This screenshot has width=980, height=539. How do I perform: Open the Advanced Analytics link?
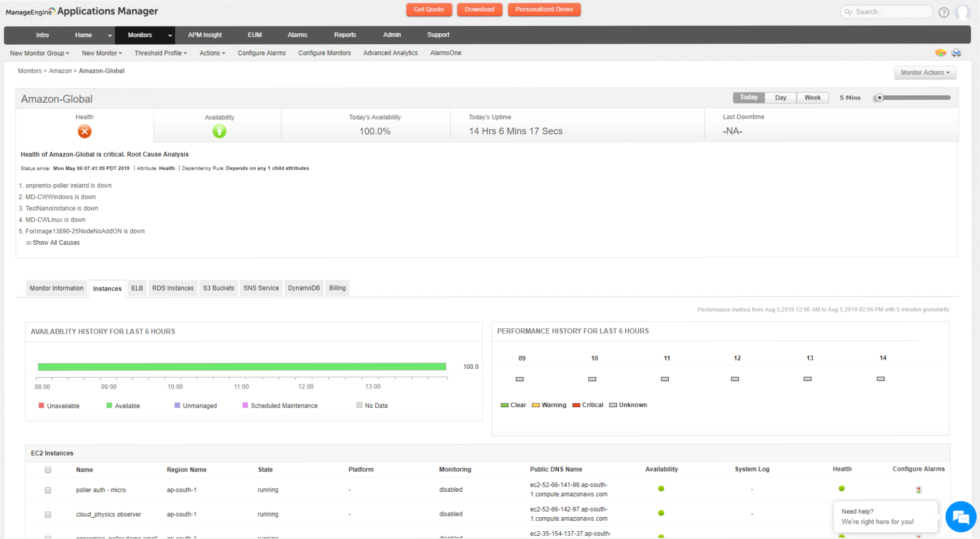pos(390,53)
